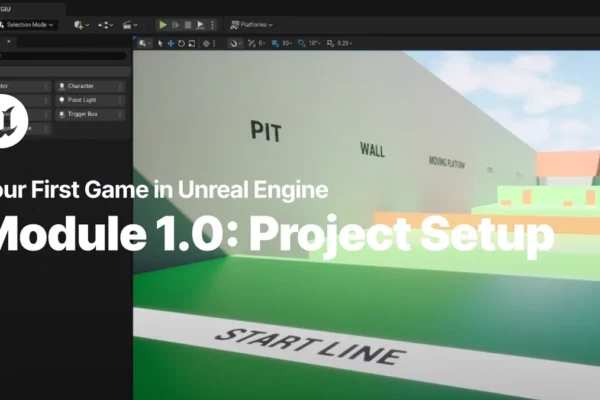Select the Point Light actor entry

[x=90, y=100]
